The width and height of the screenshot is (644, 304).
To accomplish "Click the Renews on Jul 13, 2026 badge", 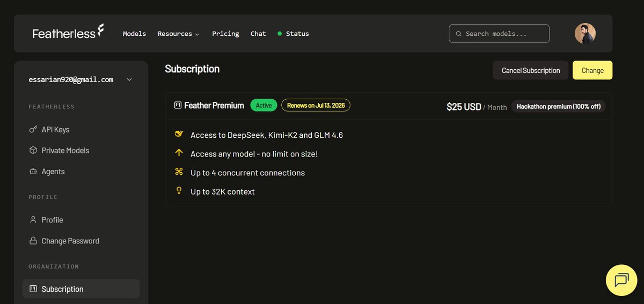I will [x=316, y=105].
